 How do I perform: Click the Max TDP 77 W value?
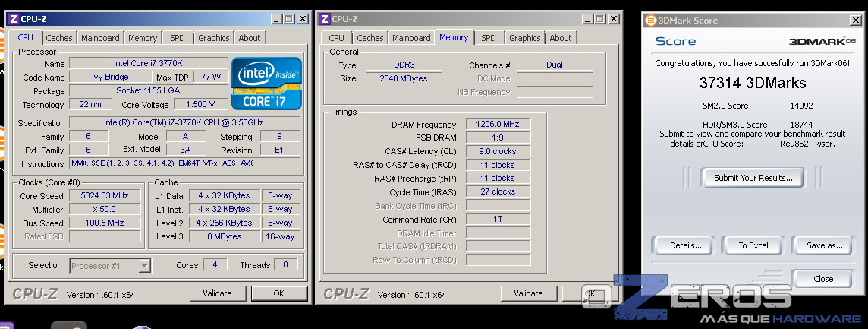pos(211,77)
